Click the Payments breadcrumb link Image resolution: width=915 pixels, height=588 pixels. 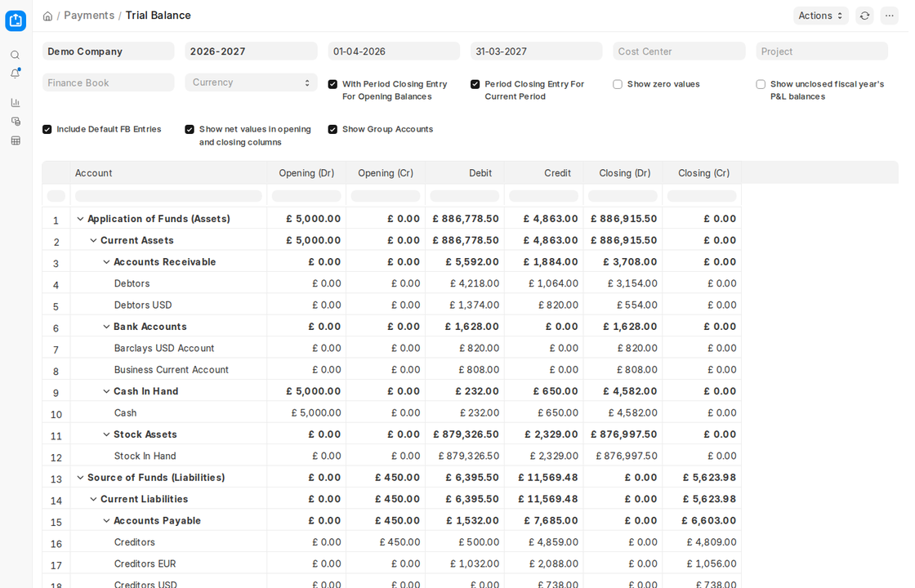tap(89, 16)
